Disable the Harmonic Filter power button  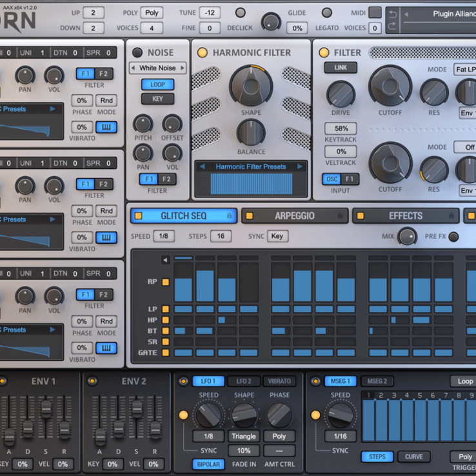tap(202, 52)
